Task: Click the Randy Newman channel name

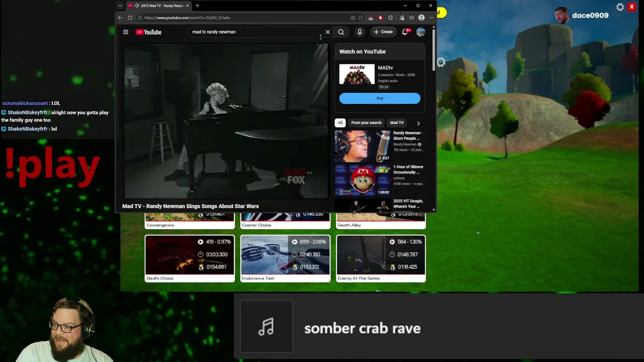Action: [x=405, y=144]
